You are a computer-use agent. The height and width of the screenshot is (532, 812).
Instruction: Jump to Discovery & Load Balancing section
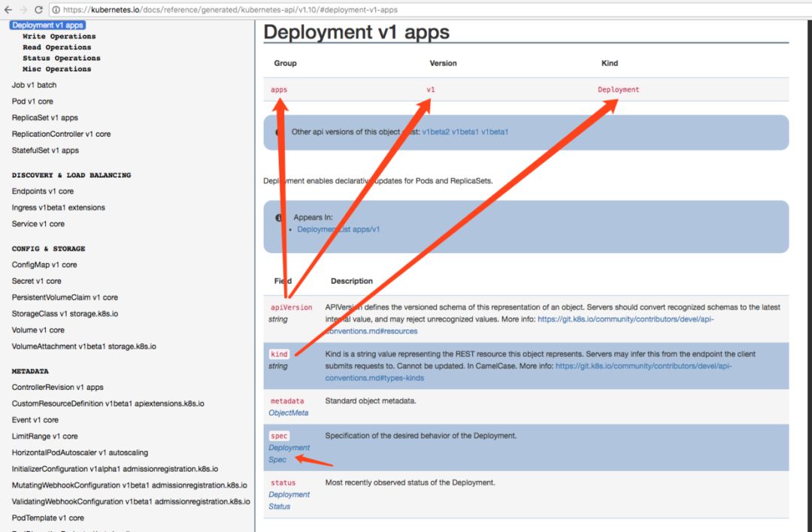click(x=71, y=175)
